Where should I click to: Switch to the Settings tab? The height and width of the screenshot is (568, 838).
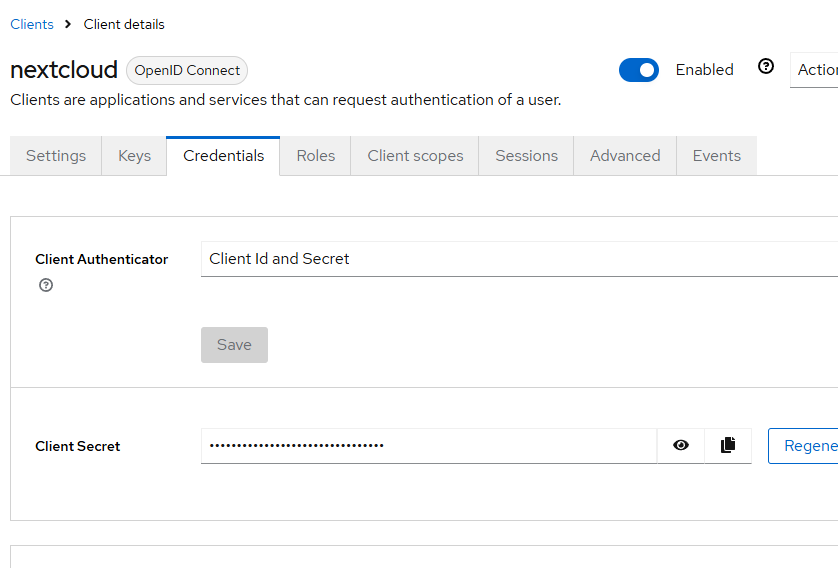click(56, 156)
